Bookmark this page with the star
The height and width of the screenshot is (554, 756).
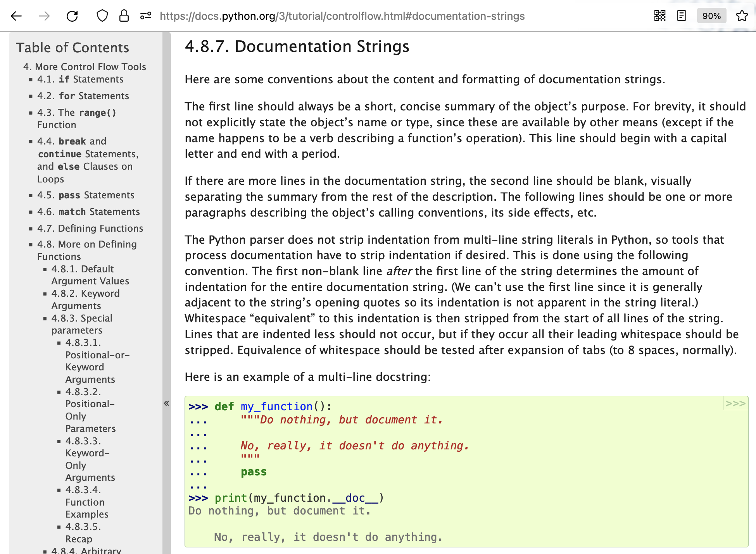[x=742, y=16]
